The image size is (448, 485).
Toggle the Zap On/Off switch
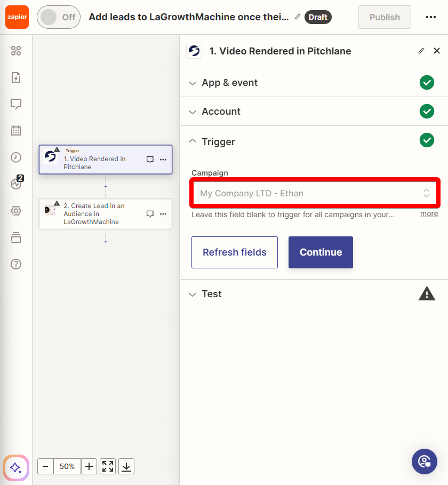tap(59, 17)
